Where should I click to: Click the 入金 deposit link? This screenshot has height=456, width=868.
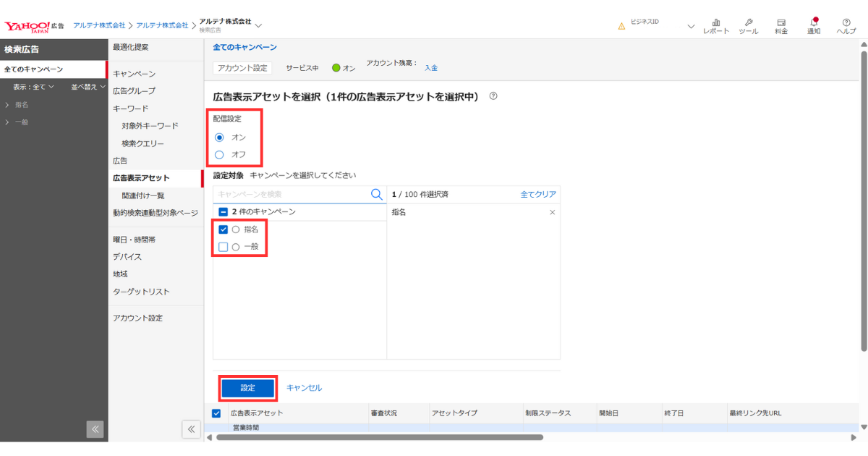click(x=431, y=68)
